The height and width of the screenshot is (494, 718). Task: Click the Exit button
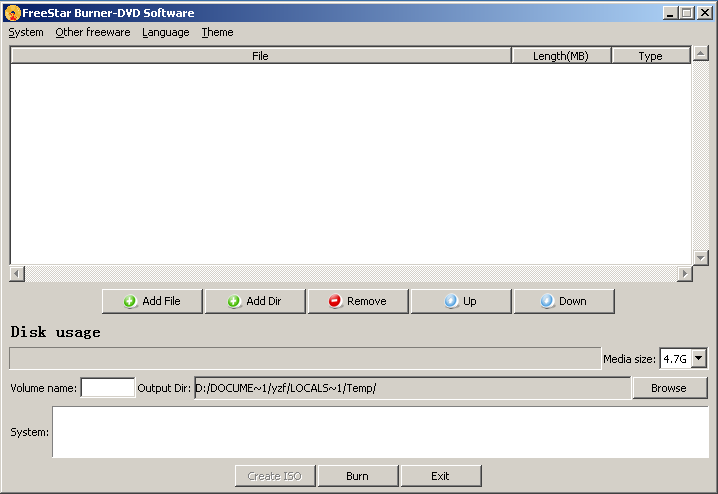(441, 476)
